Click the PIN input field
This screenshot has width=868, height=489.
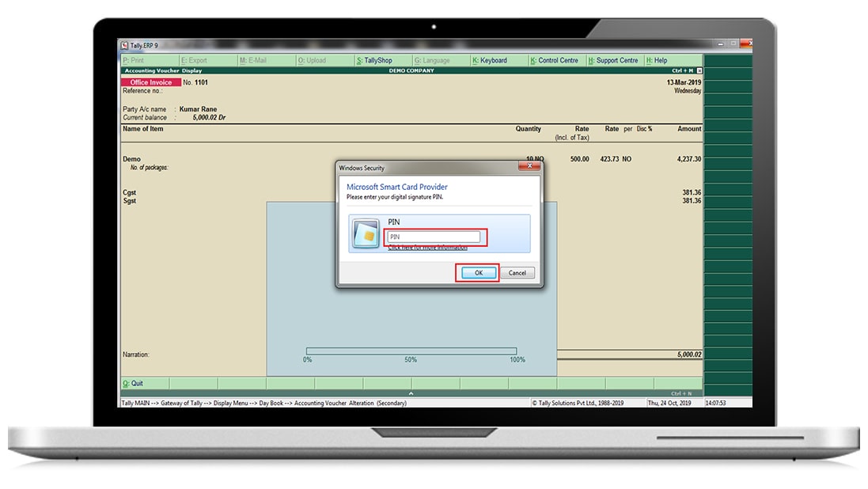pyautogui.click(x=434, y=237)
